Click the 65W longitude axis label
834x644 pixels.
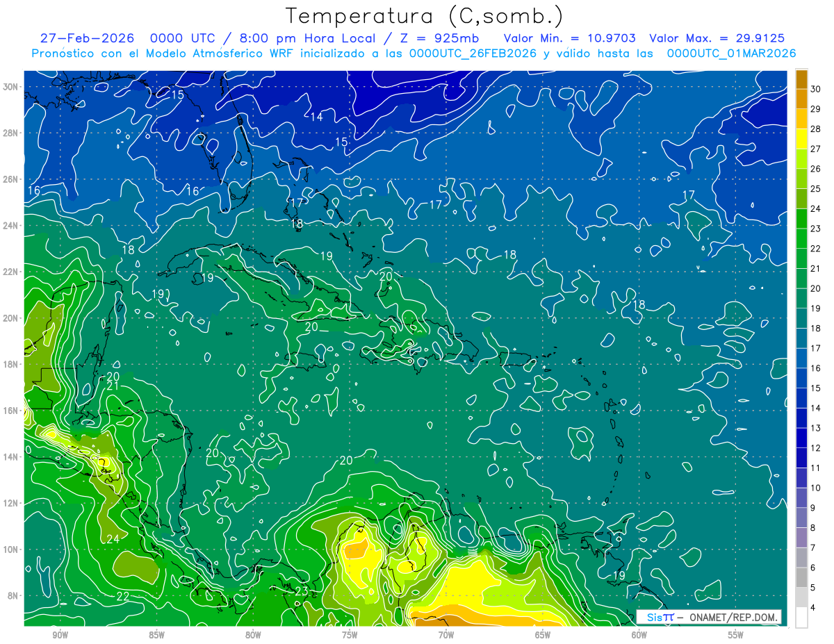543,635
